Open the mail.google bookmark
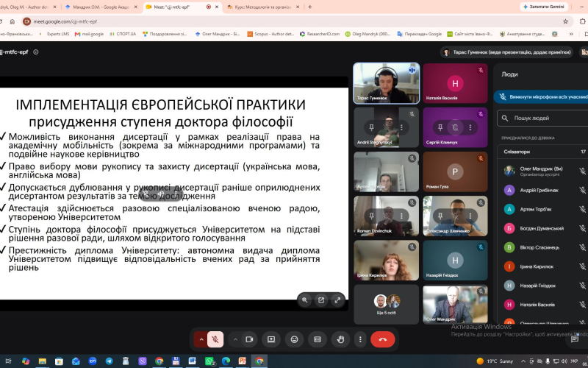Screen dimensions: 588x368 [x=89, y=34]
